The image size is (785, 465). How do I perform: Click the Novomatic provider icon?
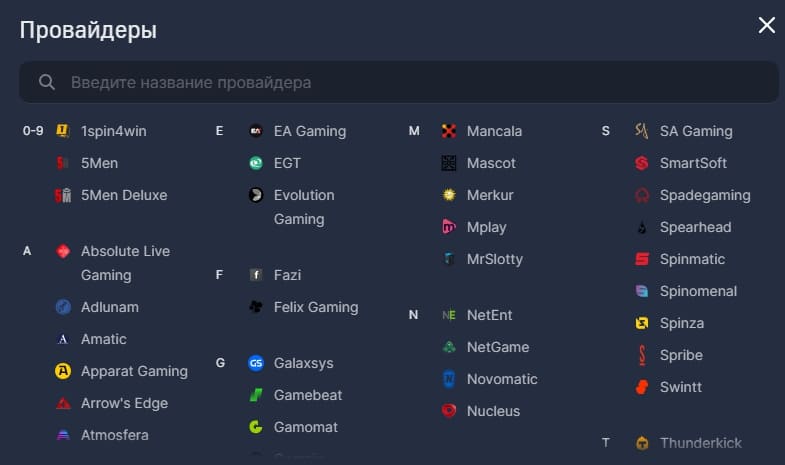pyautogui.click(x=449, y=379)
